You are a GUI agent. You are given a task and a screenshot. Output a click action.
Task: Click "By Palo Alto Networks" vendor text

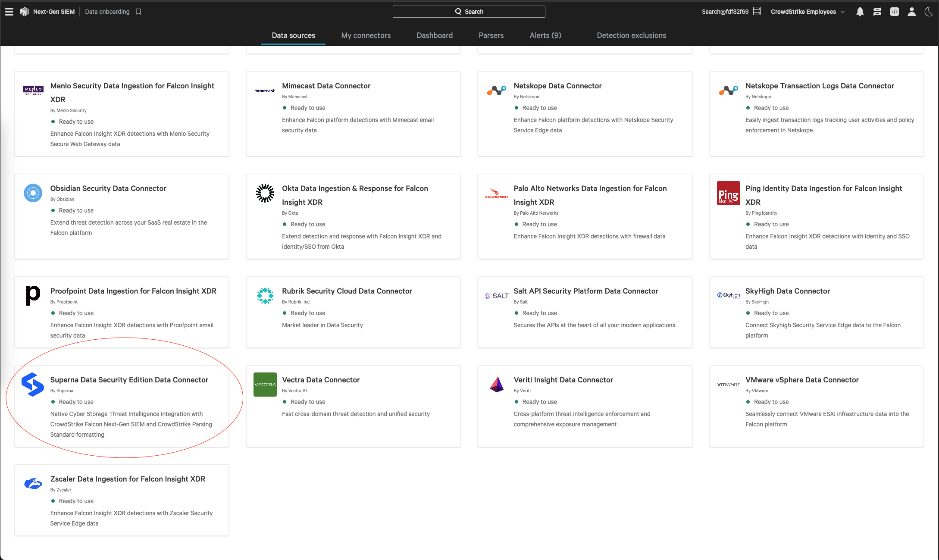535,213
